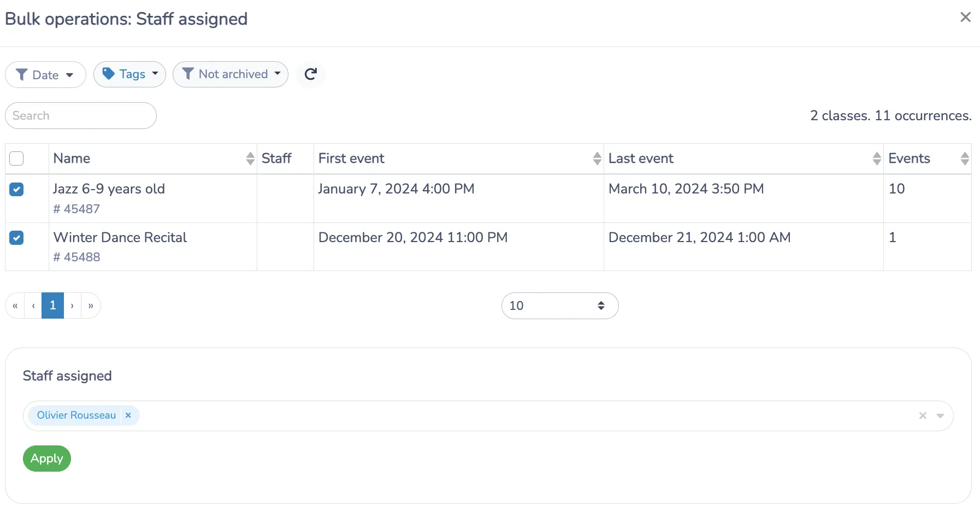Viewport: 980px width, 517px height.
Task: Select page 1 in pagination
Action: 52,305
